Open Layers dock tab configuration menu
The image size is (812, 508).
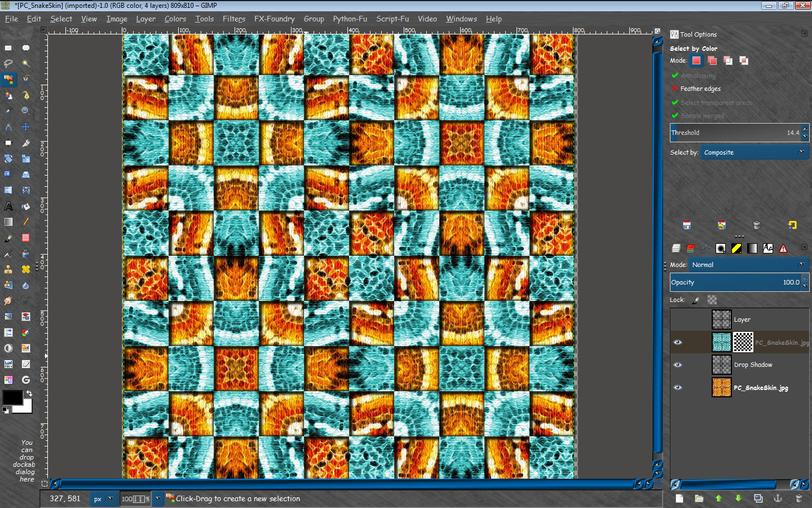(804, 247)
